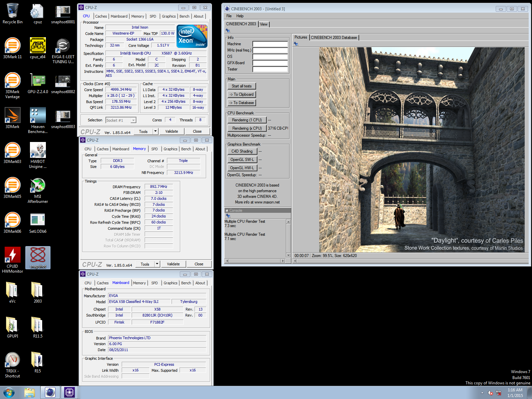Copy results with To Clipboard button
Viewport: 532px width, 399px height.
242,94
